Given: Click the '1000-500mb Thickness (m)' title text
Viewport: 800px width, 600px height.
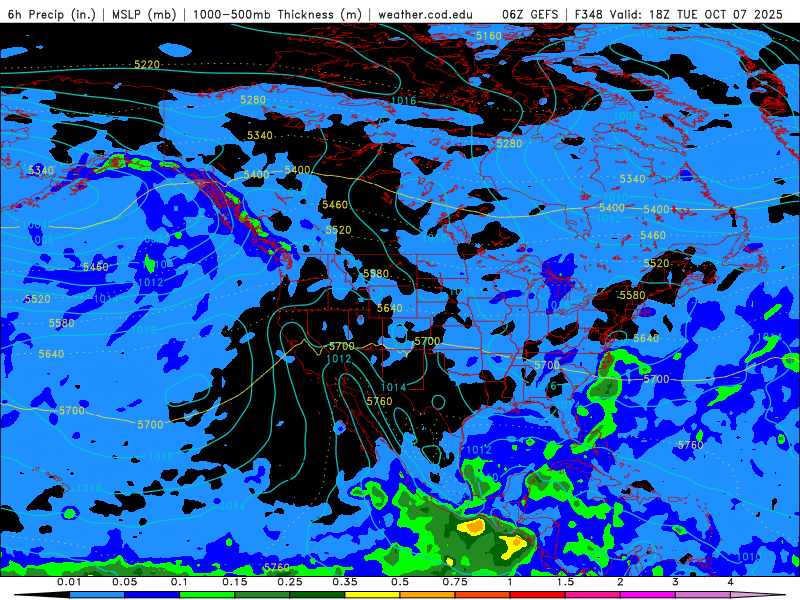Looking at the screenshot, I should 277,14.
